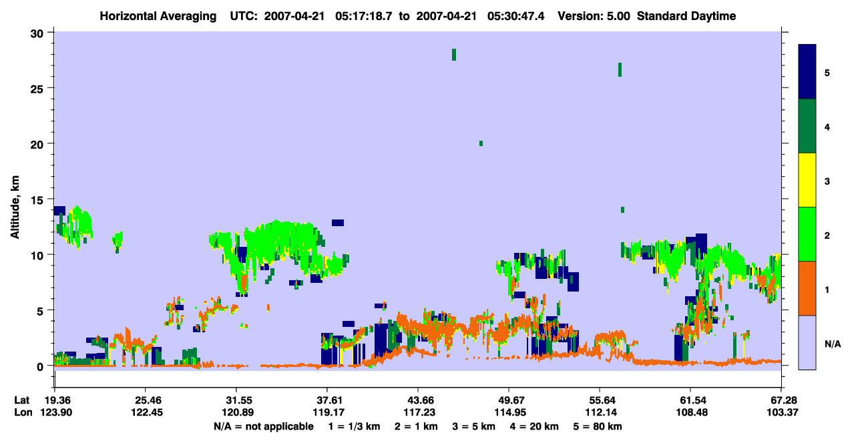The image size is (868, 445).
Task: Click the 15 km altitude tick label
Action: pos(39,199)
